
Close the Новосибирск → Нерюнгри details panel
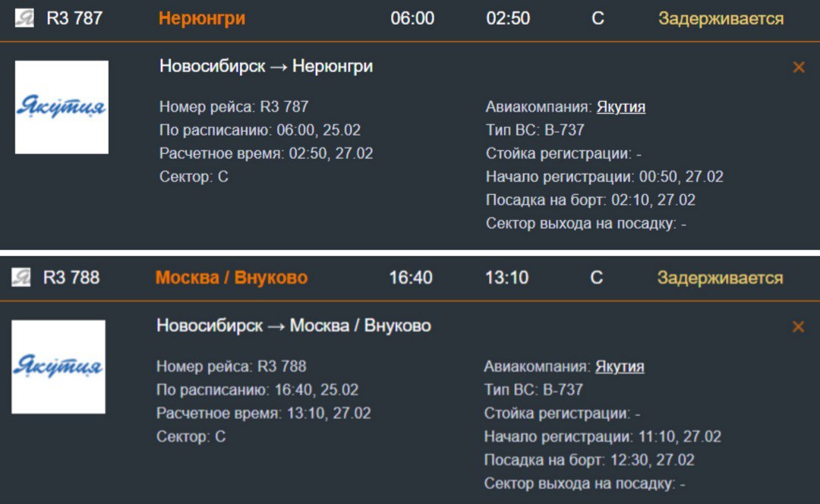click(x=798, y=68)
